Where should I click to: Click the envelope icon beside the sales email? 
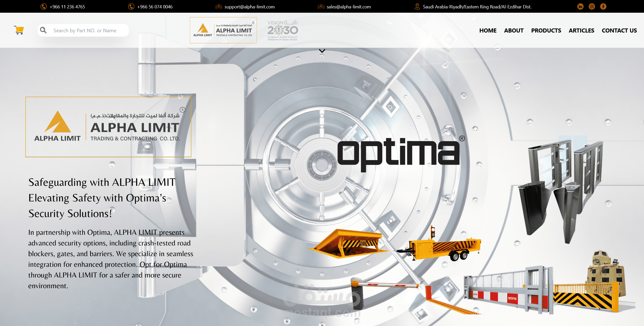[x=321, y=7]
